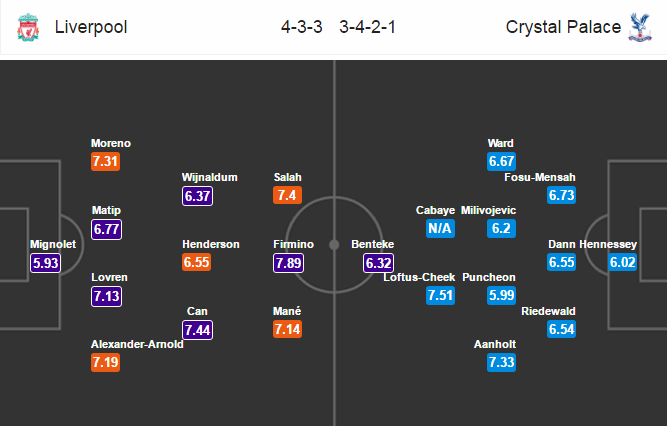Screen dimensions: 667x426
Task: Open the Crystal Palace team name link
Action: [563, 27]
